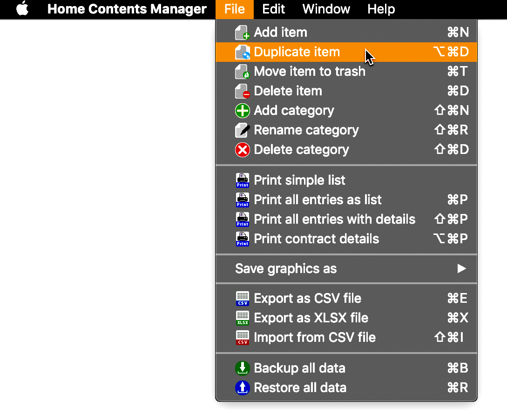Open the Edit menu

point(274,9)
